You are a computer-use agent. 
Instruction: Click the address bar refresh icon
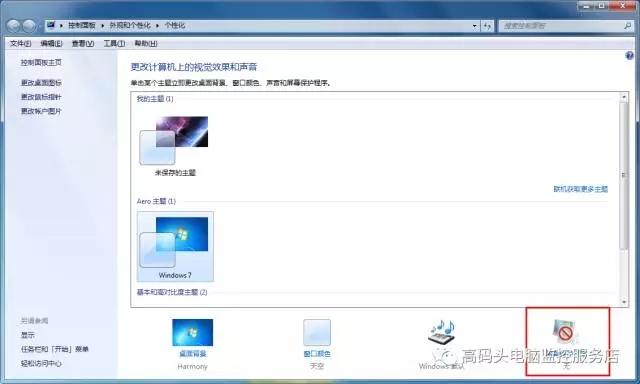tap(487, 26)
